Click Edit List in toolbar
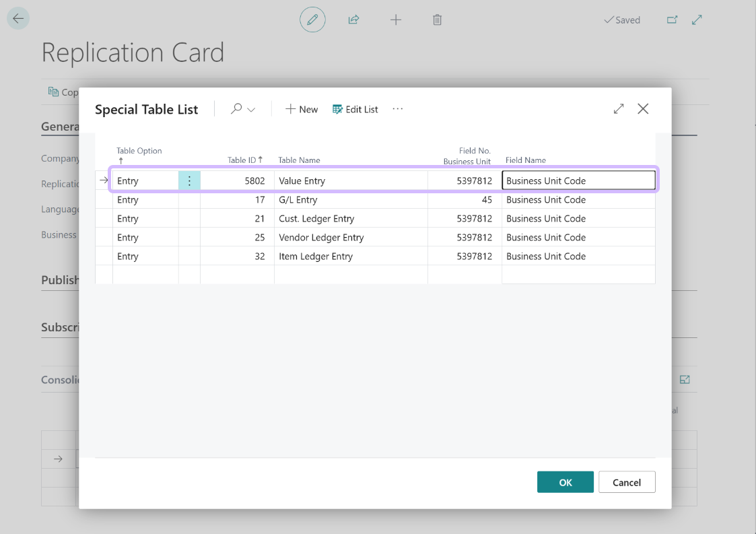Viewport: 756px width, 534px height. (355, 109)
